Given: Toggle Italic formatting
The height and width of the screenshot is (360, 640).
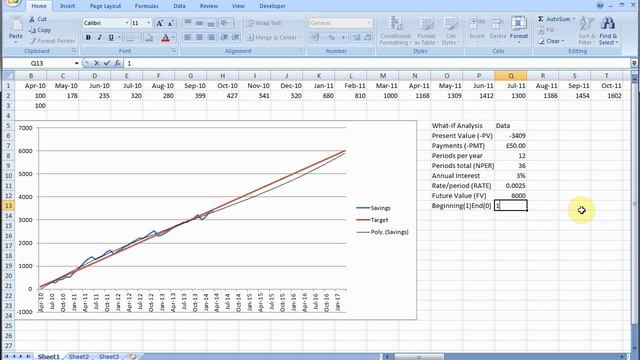Looking at the screenshot, I should tap(100, 38).
